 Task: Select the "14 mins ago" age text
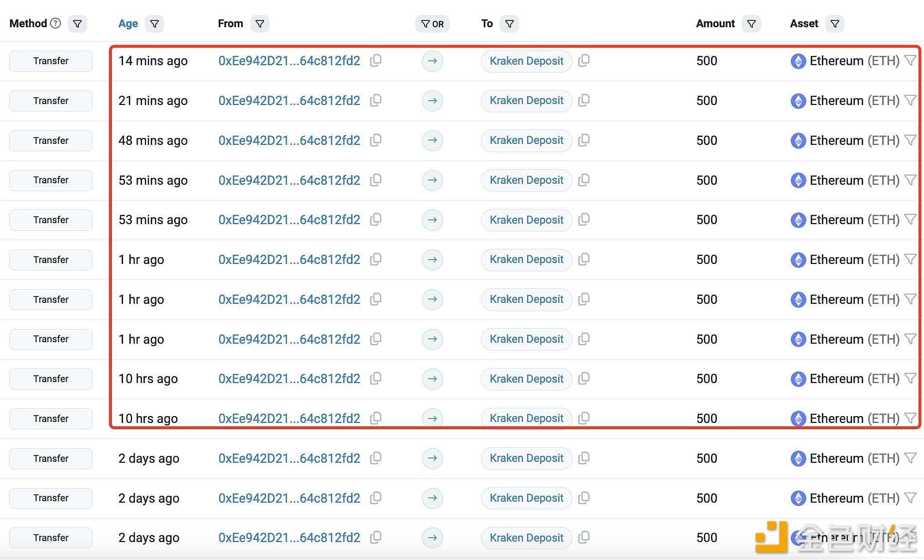coord(153,61)
